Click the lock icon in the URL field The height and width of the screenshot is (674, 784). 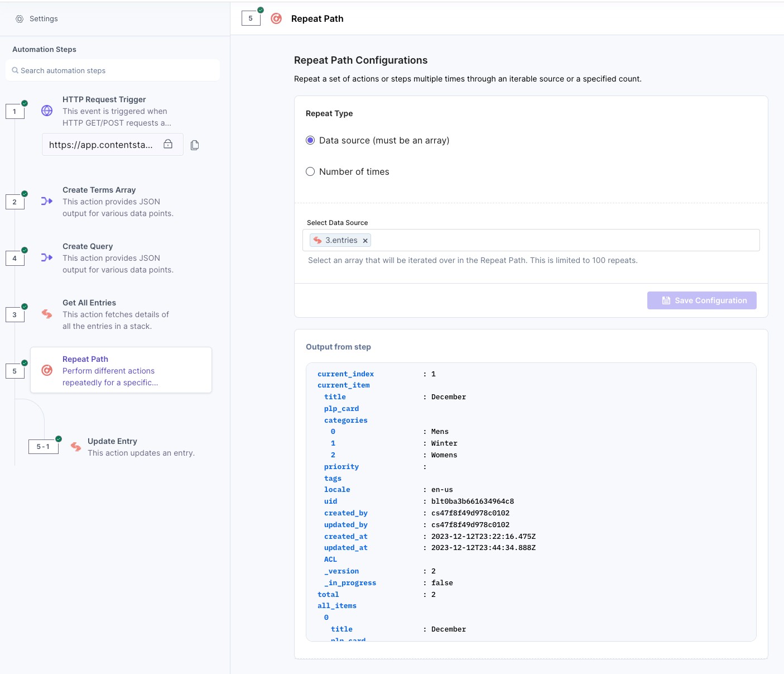(x=168, y=144)
